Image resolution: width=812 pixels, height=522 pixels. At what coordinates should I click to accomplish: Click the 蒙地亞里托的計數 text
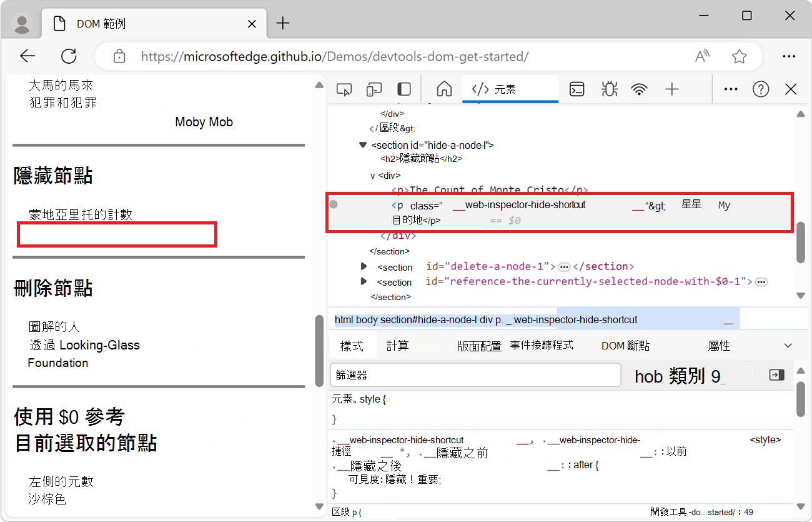pos(81,215)
